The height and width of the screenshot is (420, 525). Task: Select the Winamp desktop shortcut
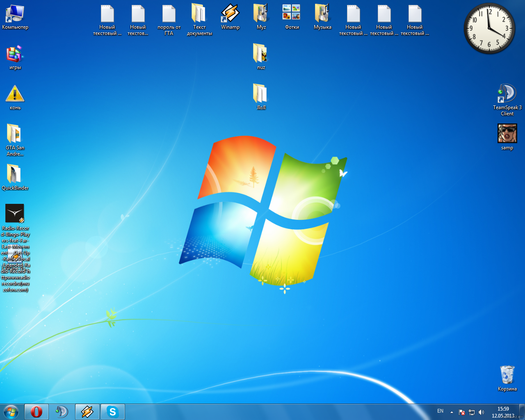[x=230, y=17]
